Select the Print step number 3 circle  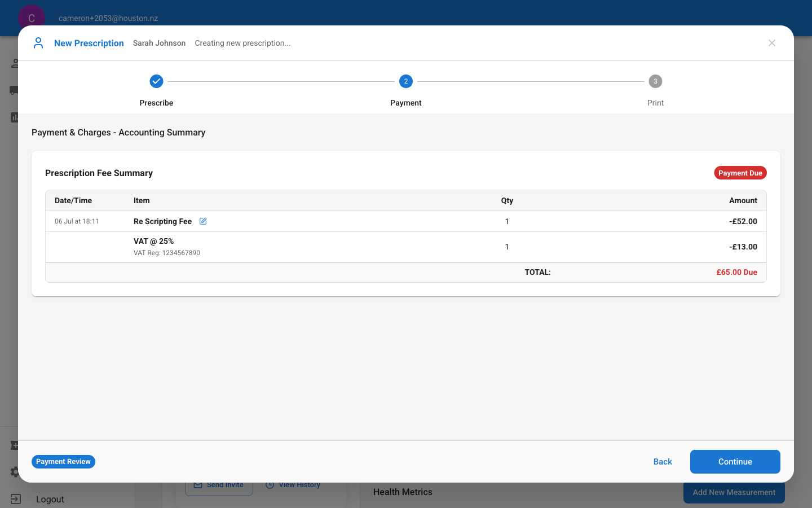tap(655, 81)
